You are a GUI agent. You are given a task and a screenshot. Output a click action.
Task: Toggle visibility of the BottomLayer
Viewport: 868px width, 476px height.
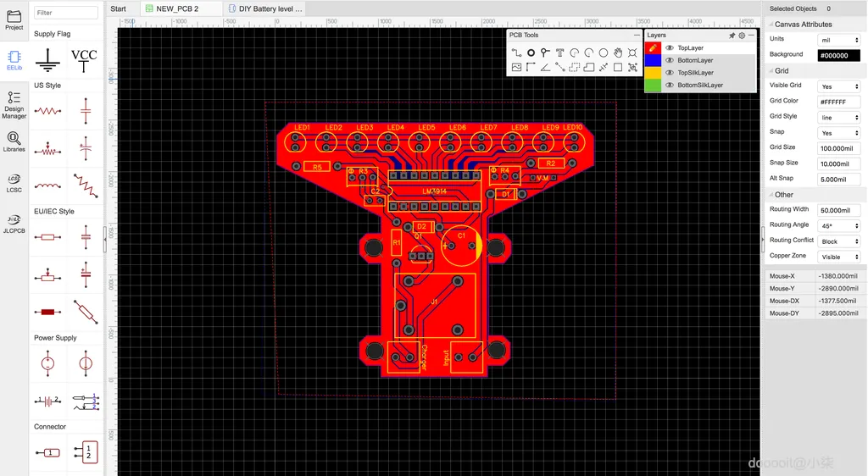point(670,60)
